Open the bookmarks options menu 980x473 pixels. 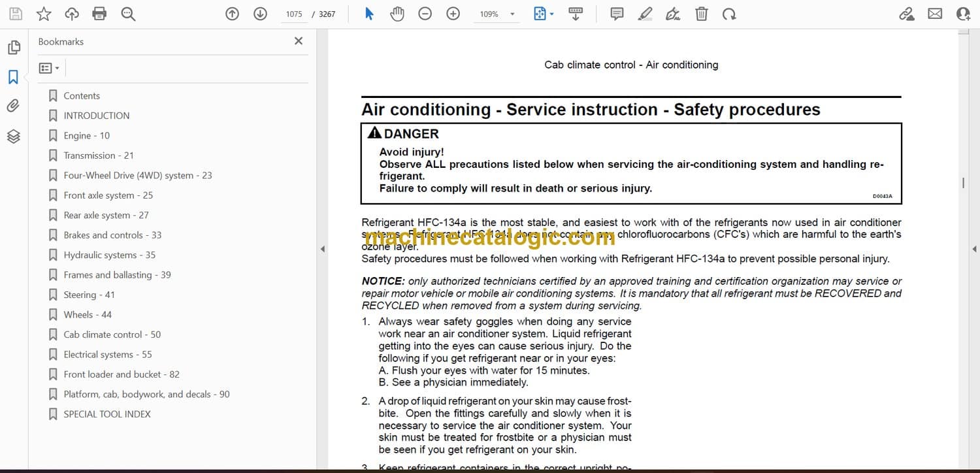point(49,68)
